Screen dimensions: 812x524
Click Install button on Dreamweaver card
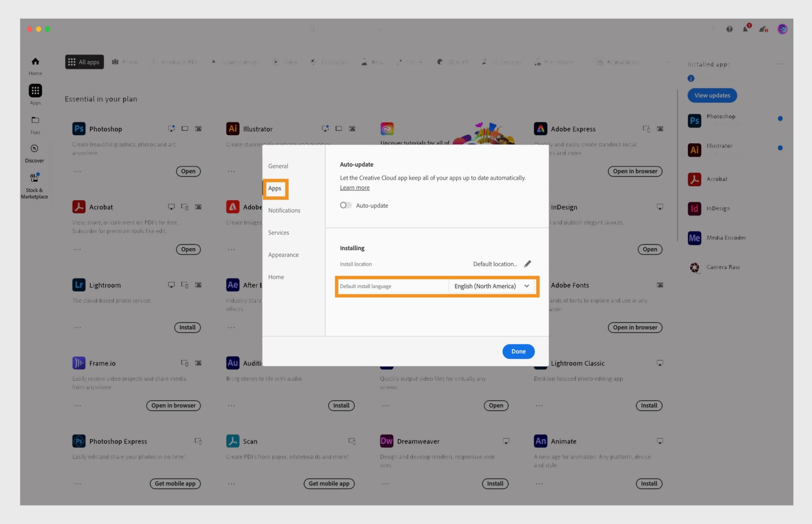click(495, 484)
